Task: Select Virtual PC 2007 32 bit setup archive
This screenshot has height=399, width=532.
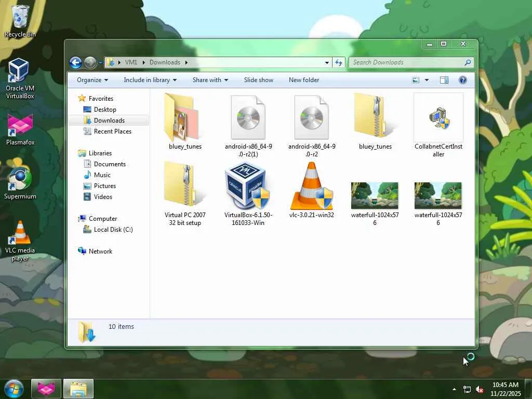Action: pos(185,194)
